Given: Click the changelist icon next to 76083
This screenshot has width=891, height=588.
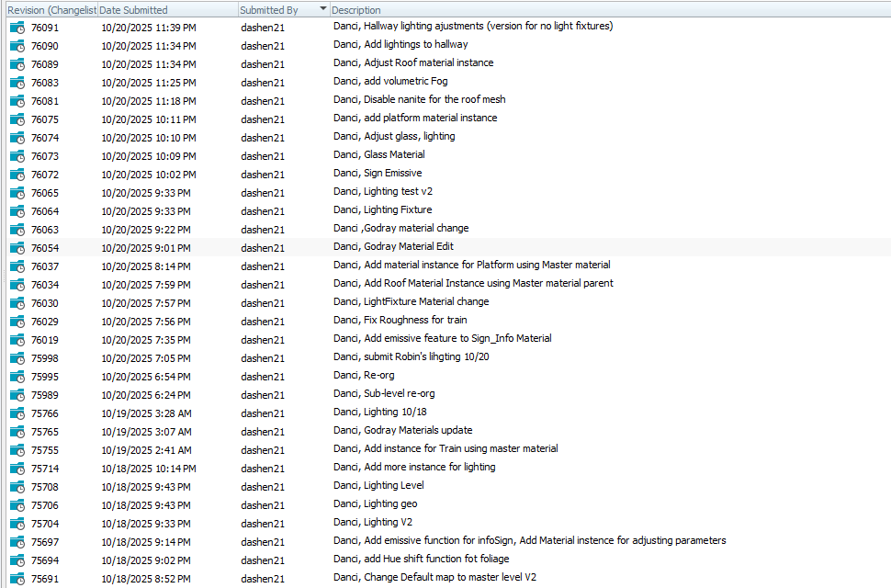Looking at the screenshot, I should (17, 82).
